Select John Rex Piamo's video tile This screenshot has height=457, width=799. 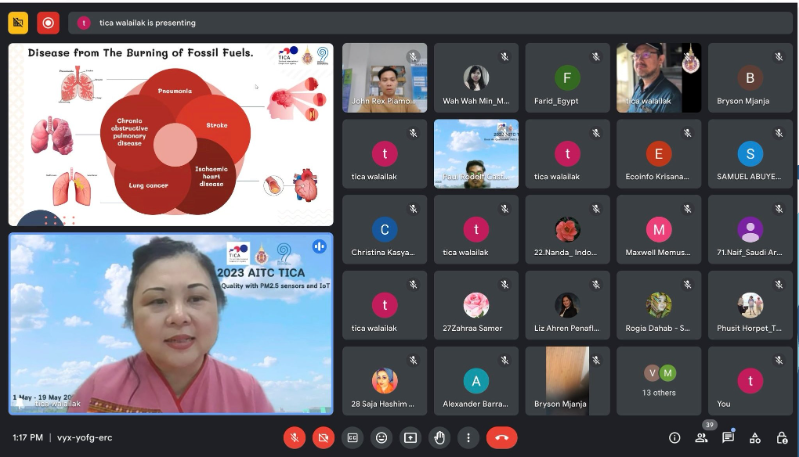[384, 77]
